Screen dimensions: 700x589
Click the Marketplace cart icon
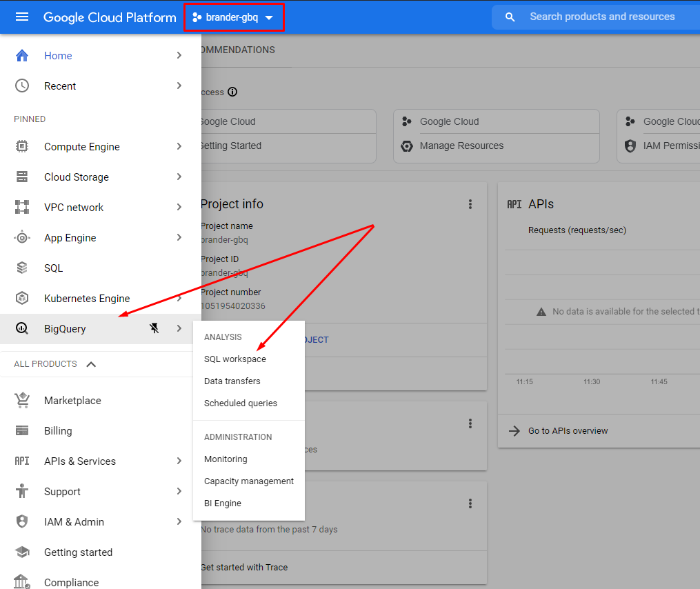pyautogui.click(x=22, y=401)
